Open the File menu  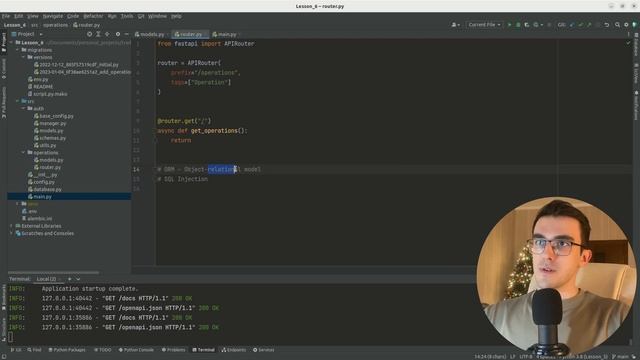6,16
